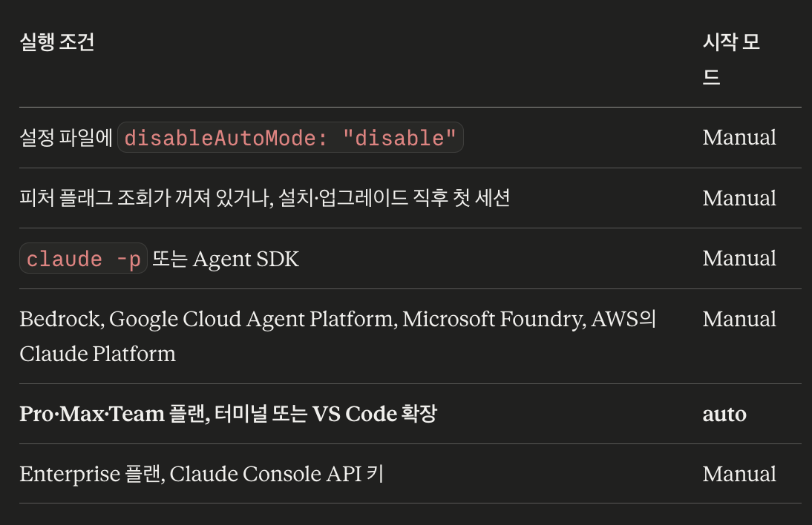Image resolution: width=812 pixels, height=525 pixels.
Task: Click the '설정 파일에' text
Action: (66, 138)
